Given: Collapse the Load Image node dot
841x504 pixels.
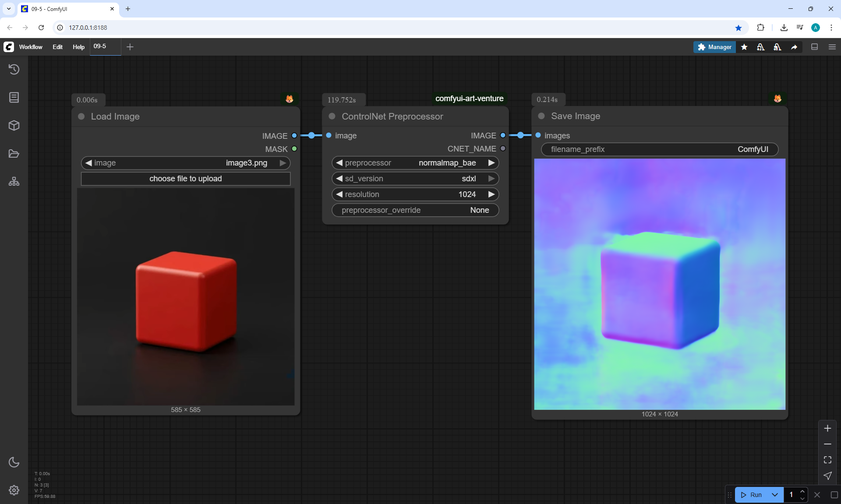Looking at the screenshot, I should (81, 116).
